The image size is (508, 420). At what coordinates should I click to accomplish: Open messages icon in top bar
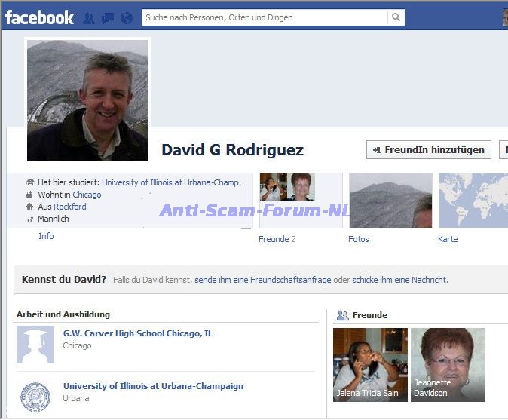108,17
